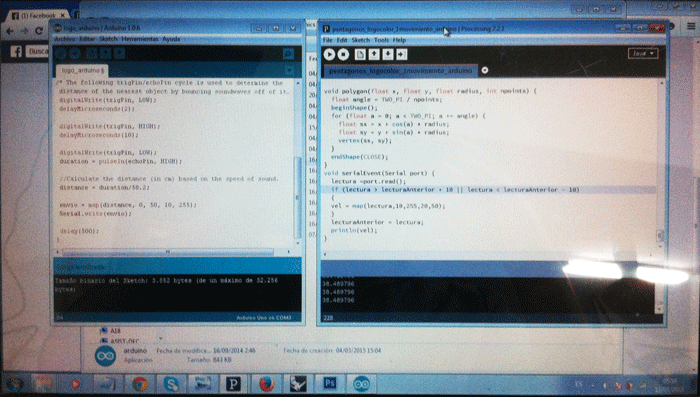Open Photoshop from the Windows taskbar
700x397 pixels.
(x=330, y=384)
